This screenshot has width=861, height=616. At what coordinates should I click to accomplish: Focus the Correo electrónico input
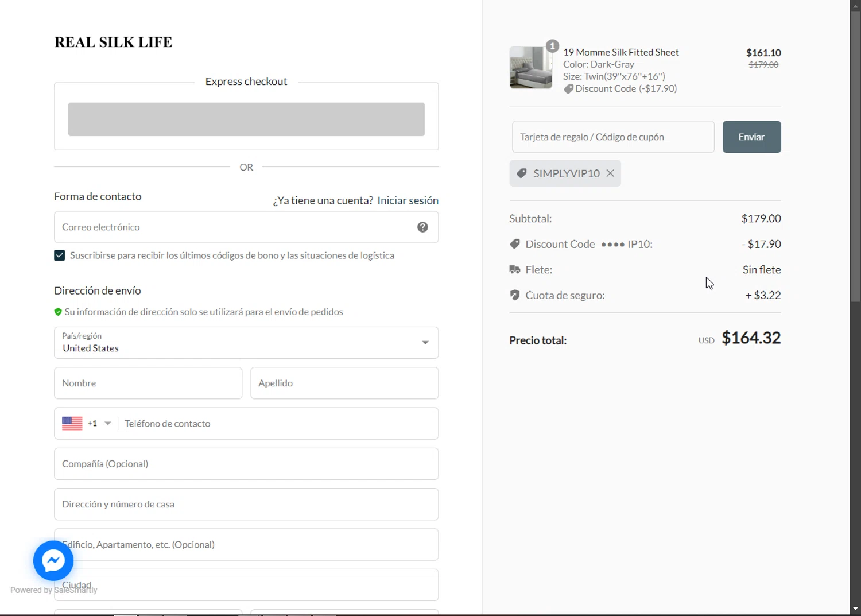coord(246,227)
